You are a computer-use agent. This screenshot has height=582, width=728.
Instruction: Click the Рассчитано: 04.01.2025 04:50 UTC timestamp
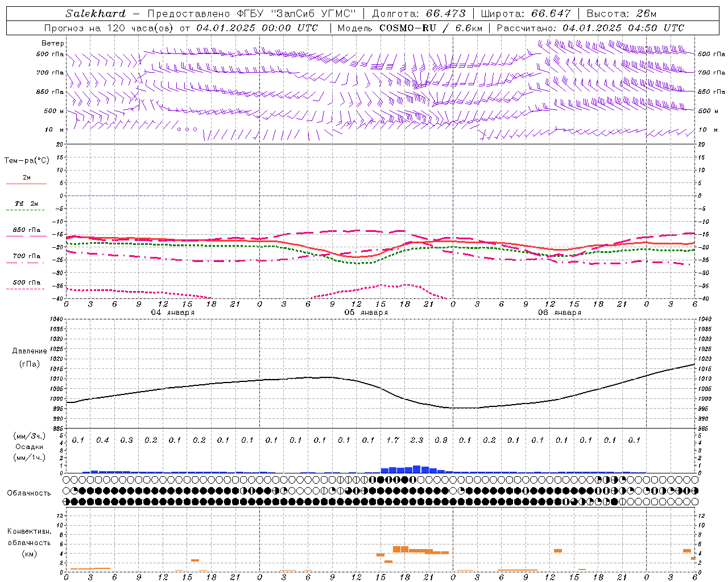click(x=590, y=28)
